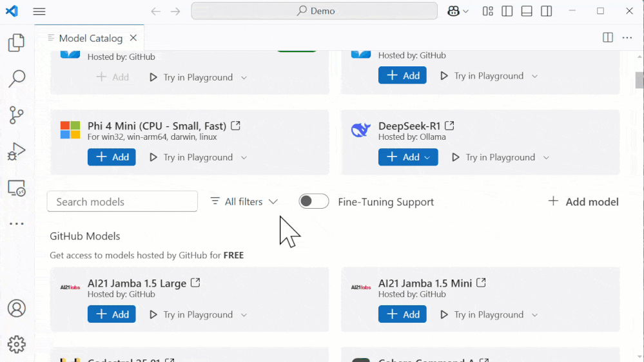Close the Model Catalog tab

[x=133, y=38]
